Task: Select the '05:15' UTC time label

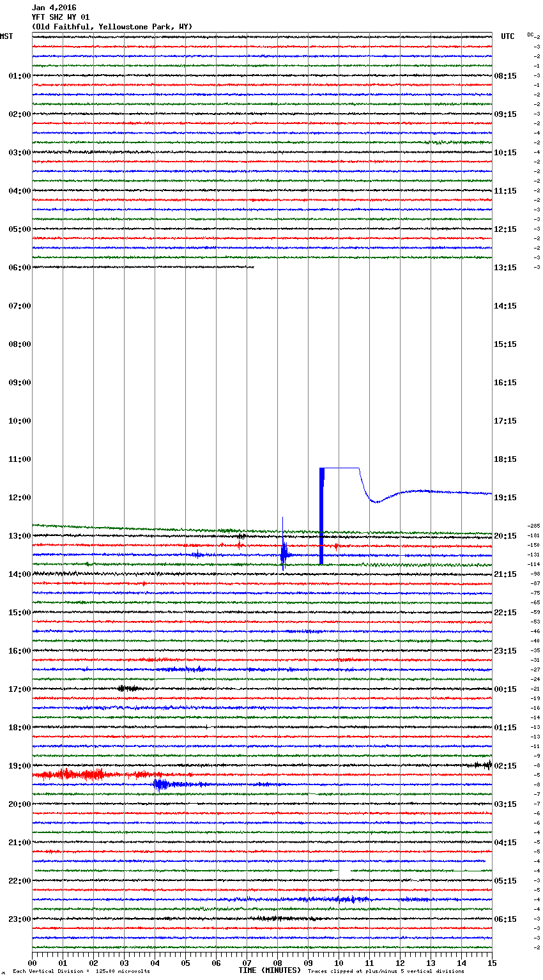Action: (x=505, y=881)
